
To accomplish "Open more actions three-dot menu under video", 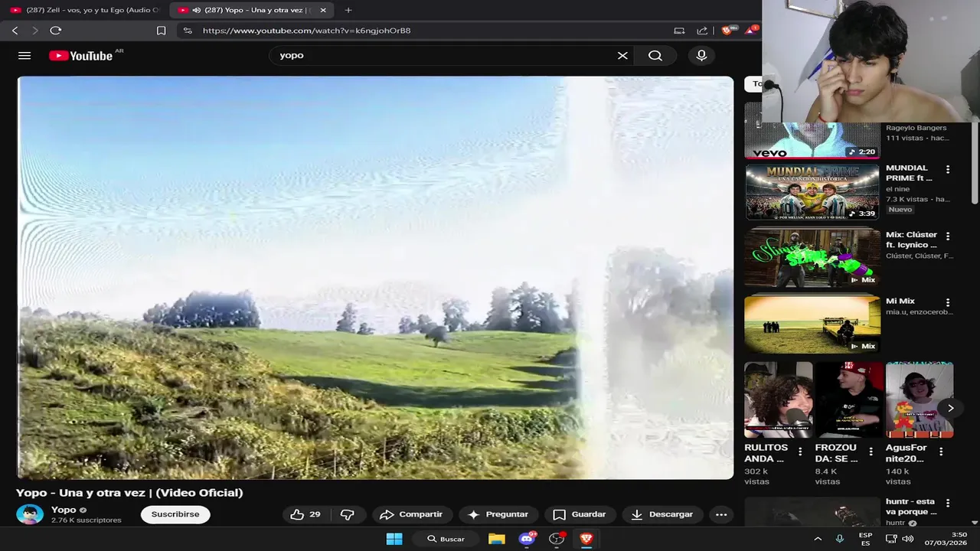I will tap(721, 514).
